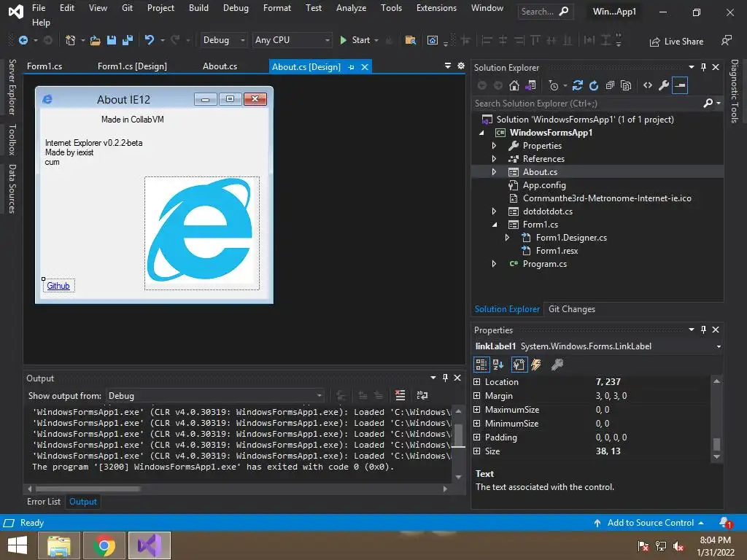Viewport: 747px width, 560px height.
Task: Click the gear icon beside document tabs
Action: pos(461,66)
